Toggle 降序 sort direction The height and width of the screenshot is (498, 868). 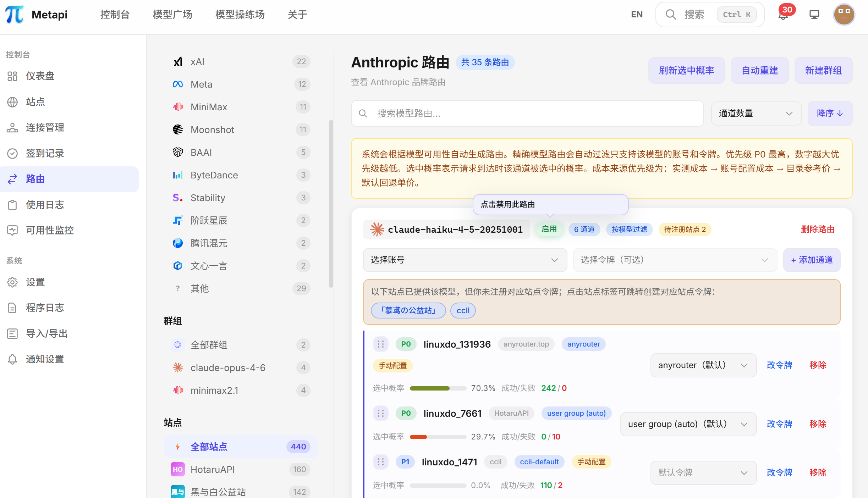(830, 114)
